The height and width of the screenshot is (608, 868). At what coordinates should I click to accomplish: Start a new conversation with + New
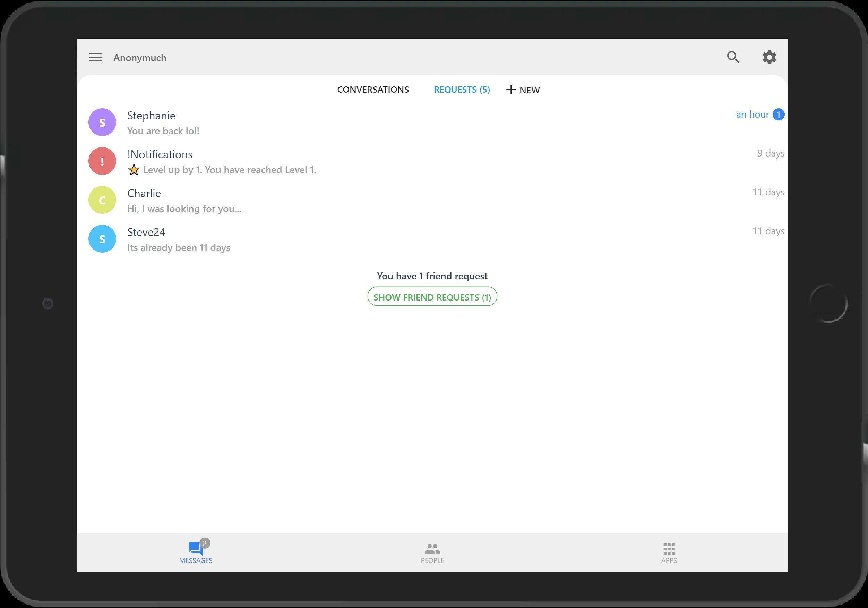[x=523, y=90]
